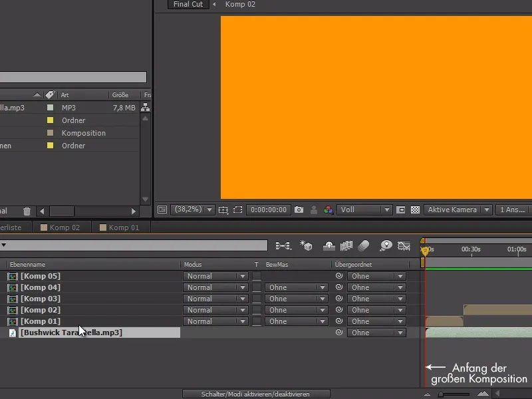Click the always preview this view icon
The image size is (532, 399).
162,209
